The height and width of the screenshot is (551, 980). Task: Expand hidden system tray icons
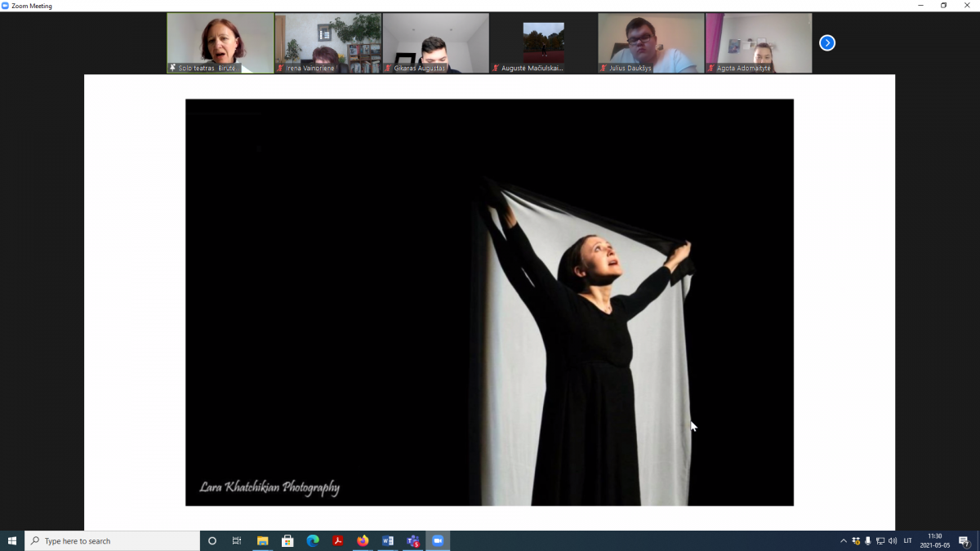coord(844,540)
